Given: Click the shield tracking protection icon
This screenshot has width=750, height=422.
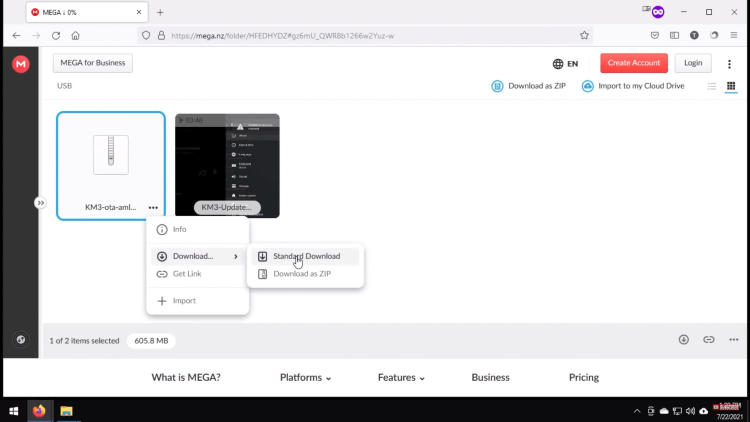Looking at the screenshot, I should pyautogui.click(x=146, y=35).
